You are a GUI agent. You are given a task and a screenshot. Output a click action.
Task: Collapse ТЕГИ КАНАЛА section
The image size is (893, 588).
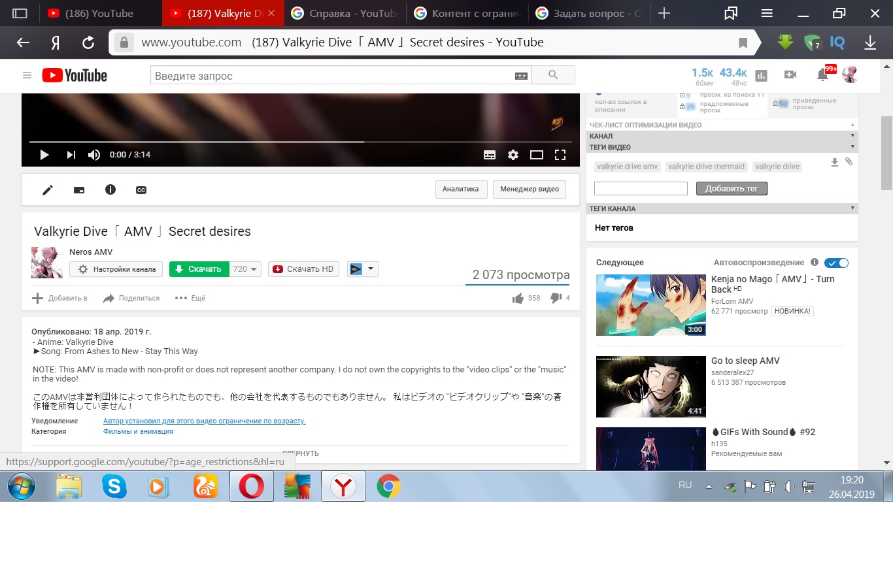[x=722, y=209]
